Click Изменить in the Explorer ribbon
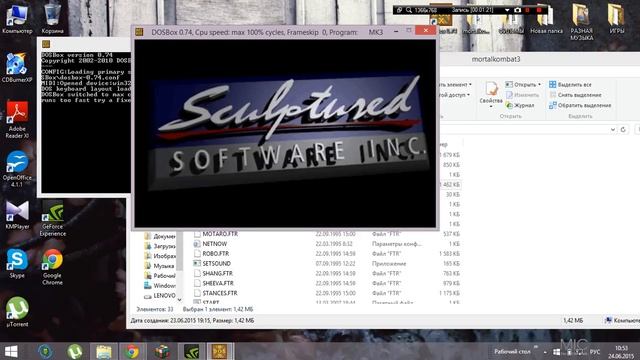 pos(522,95)
